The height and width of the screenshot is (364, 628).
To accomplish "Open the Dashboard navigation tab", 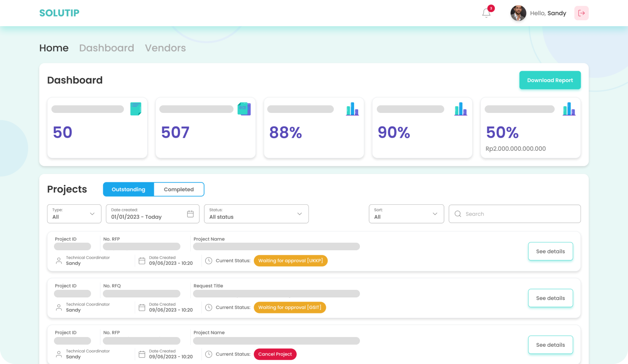I will pos(107,48).
